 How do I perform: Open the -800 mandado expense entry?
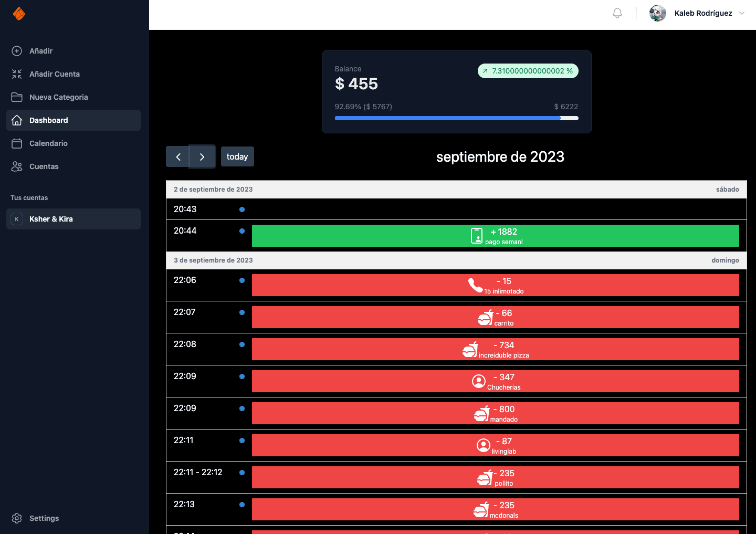[495, 413]
